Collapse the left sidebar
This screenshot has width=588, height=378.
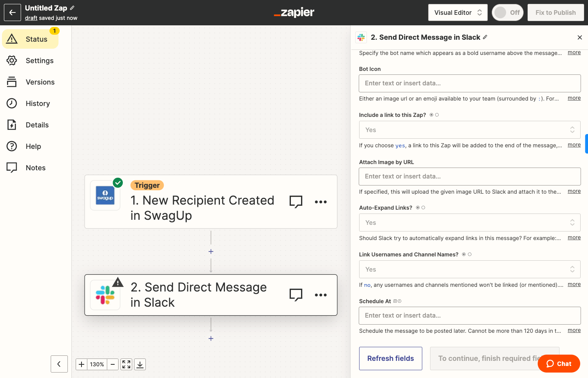tap(59, 364)
